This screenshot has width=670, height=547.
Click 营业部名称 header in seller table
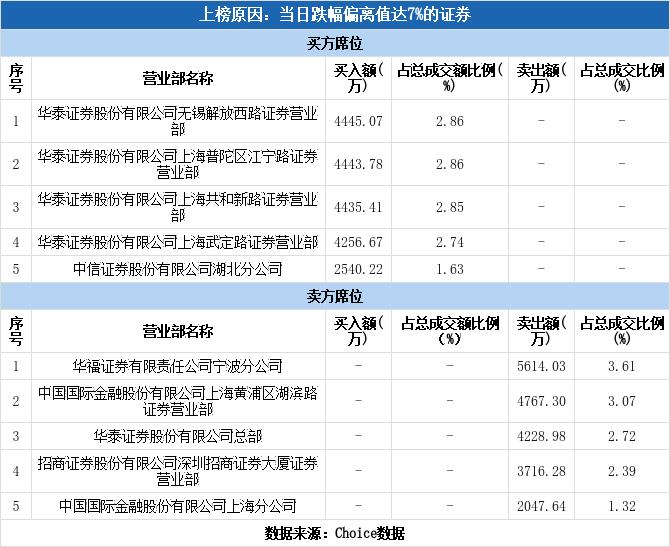pyautogui.click(x=178, y=332)
